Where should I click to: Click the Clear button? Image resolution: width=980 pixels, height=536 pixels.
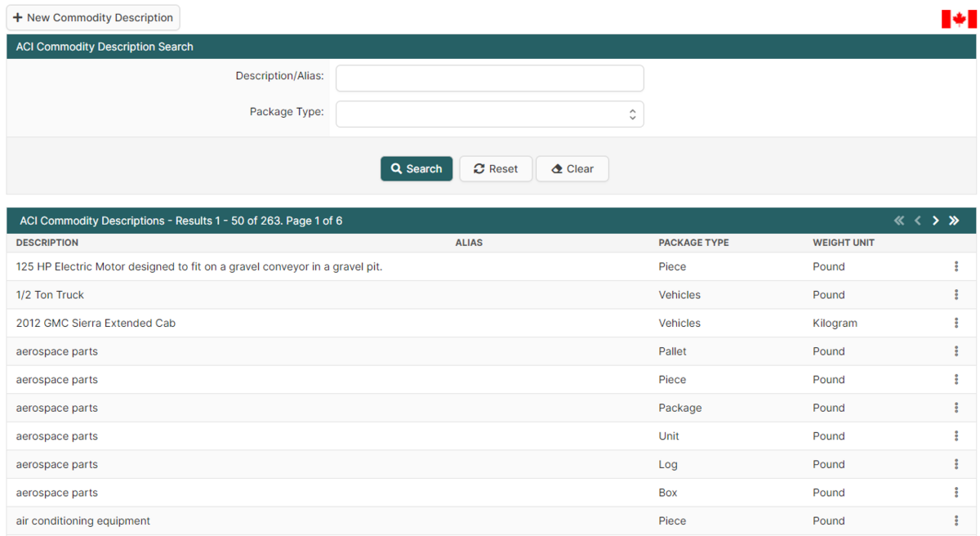(572, 168)
